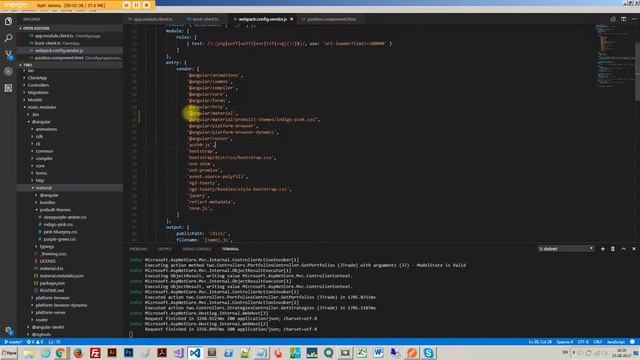Screen dimensions: 640x360
Task: Open Chrome from the taskbar
Action: coord(61,353)
